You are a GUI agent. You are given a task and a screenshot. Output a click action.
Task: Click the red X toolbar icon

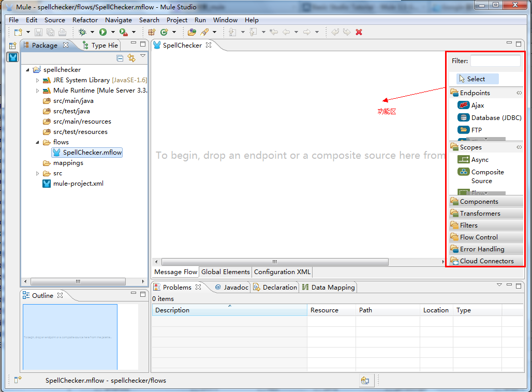click(x=359, y=32)
